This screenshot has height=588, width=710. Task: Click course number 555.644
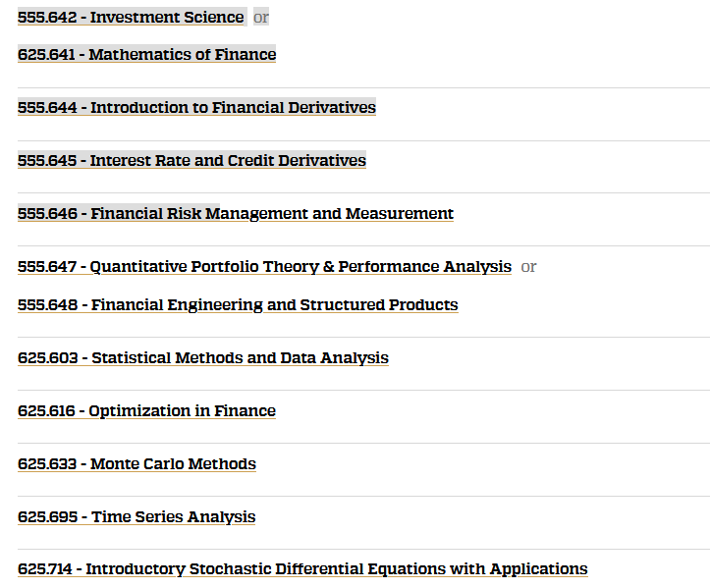click(x=47, y=107)
